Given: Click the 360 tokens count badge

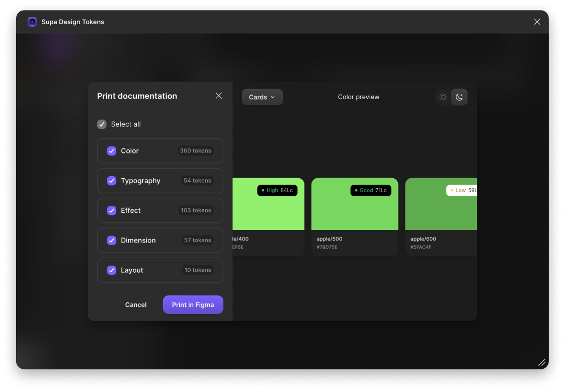Looking at the screenshot, I should 196,151.
